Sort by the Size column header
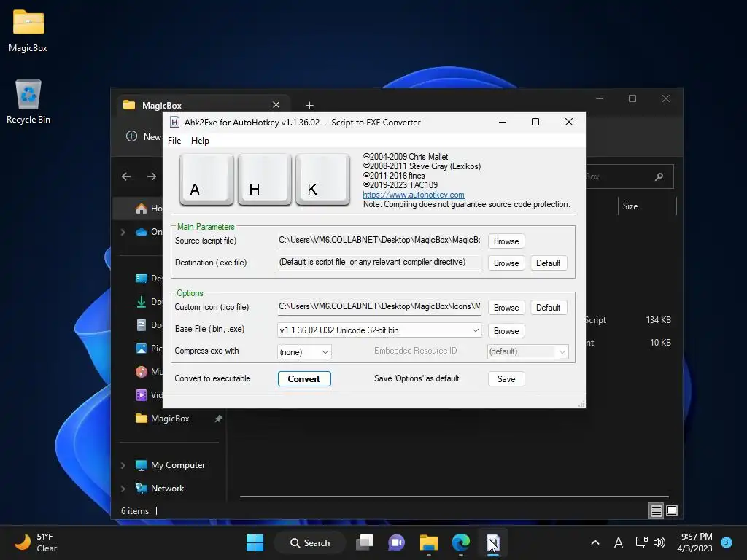 point(630,206)
